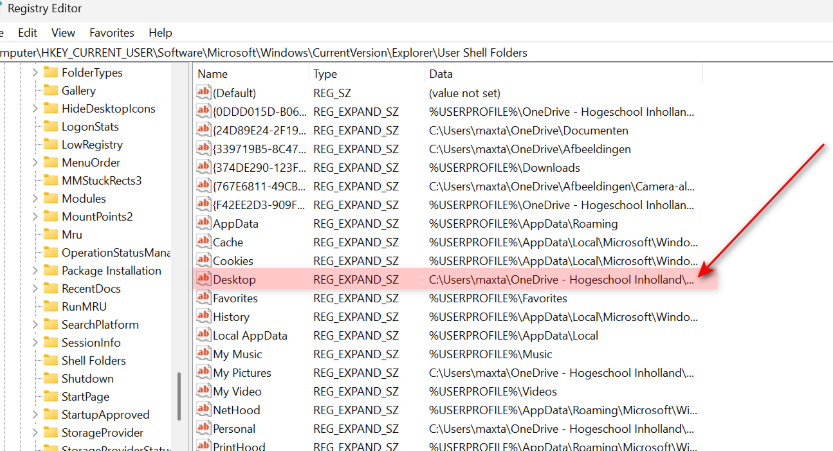833x451 pixels.
Task: Select the LogonStats key
Action: (x=90, y=126)
